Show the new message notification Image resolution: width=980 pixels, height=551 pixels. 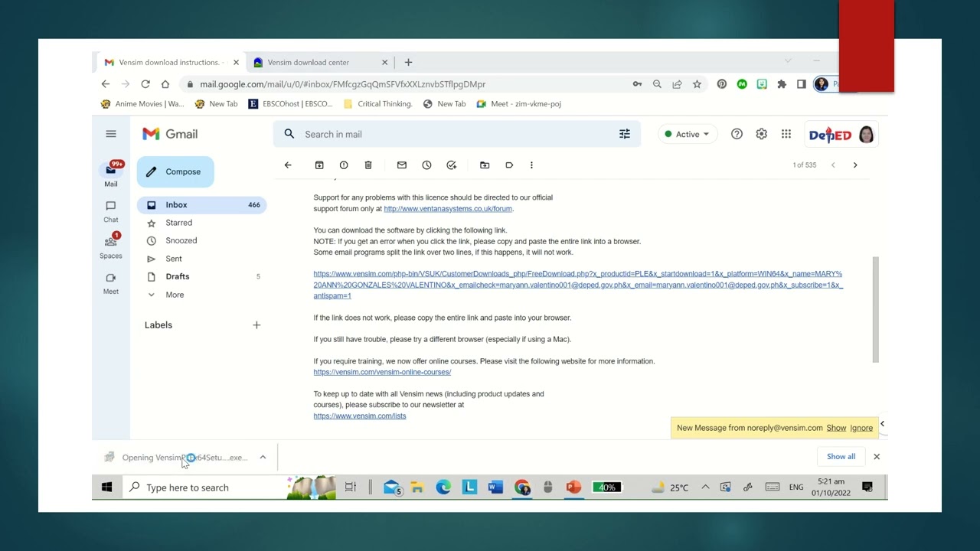(836, 428)
